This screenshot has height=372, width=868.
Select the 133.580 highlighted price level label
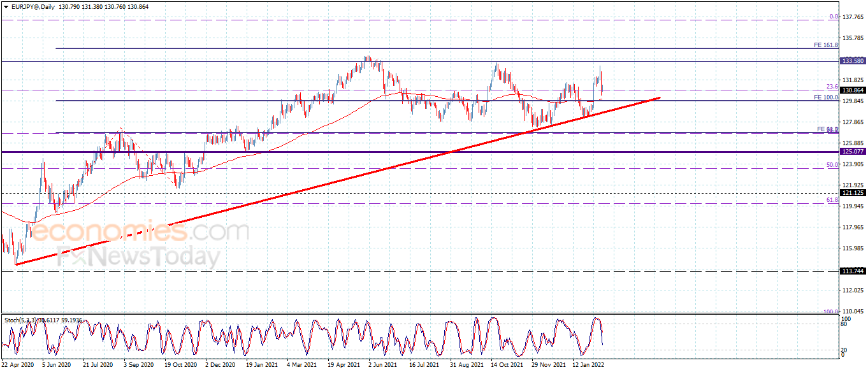(853, 61)
